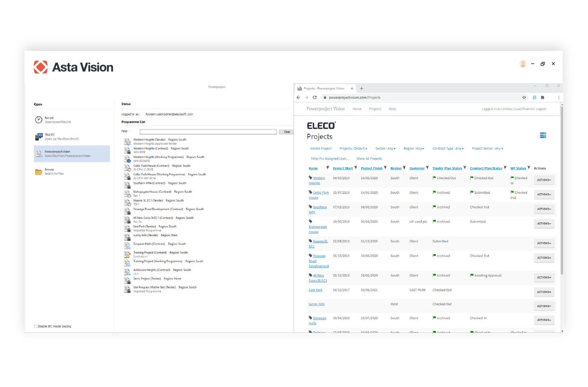Open Sector: Any dropdown

385,149
